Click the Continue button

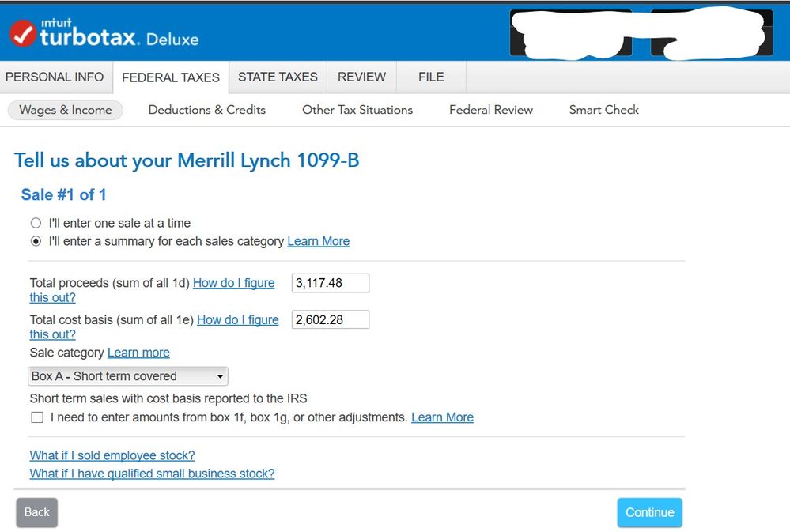649,512
